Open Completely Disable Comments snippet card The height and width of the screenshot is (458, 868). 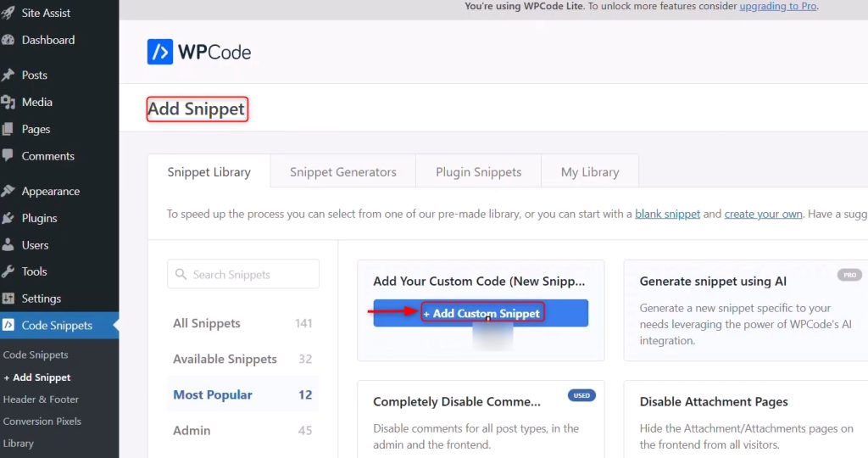481,419
